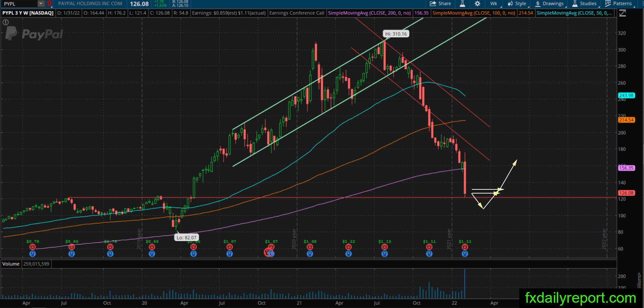Click the A: 126.10 ask quote in the top bar
Viewport: 644px width, 308px height.
(x=180, y=5)
